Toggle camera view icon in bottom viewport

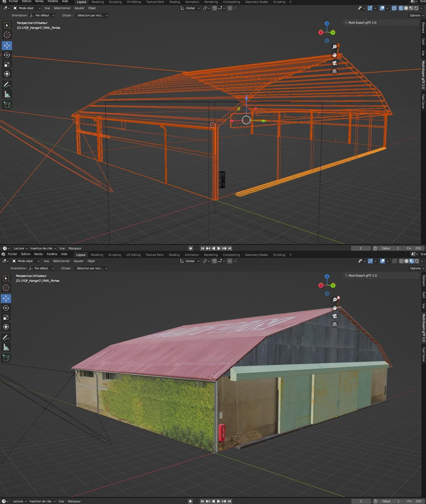point(335,316)
